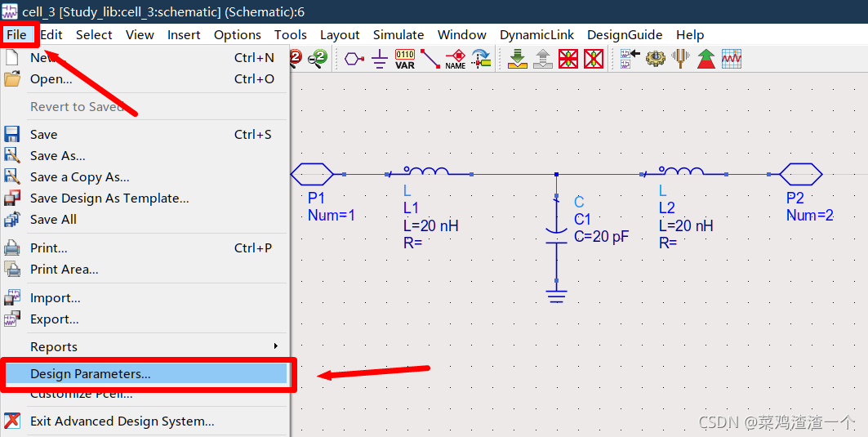Choose Export... from the File menu

145,319
